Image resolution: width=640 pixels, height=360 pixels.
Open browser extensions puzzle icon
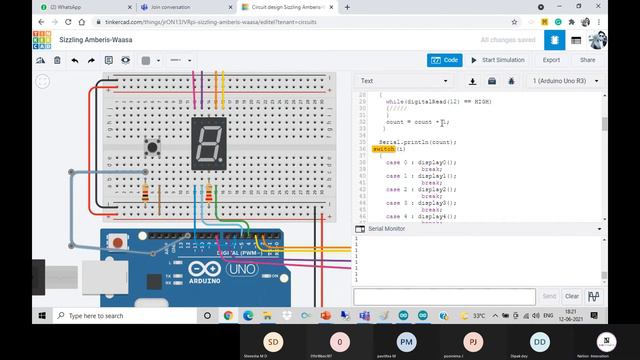571,22
